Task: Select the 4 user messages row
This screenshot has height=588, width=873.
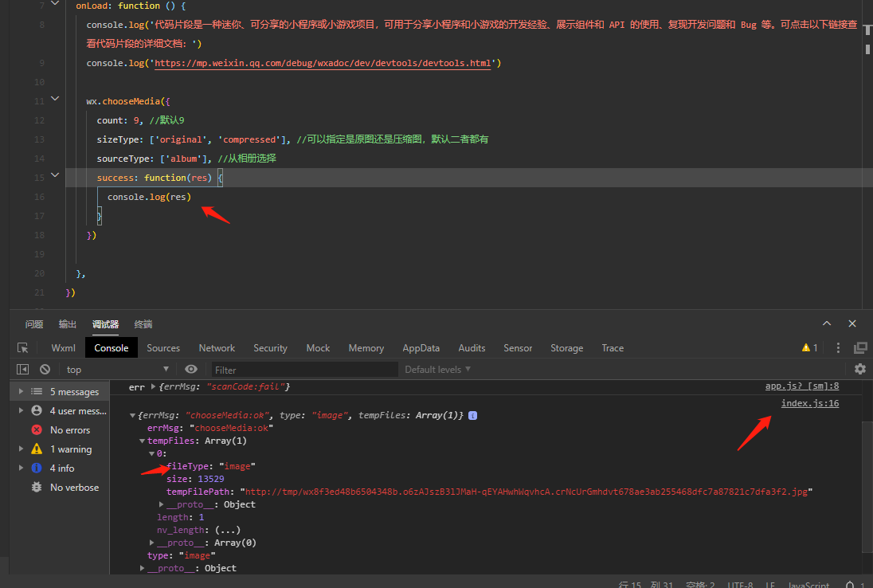Action: click(x=60, y=411)
